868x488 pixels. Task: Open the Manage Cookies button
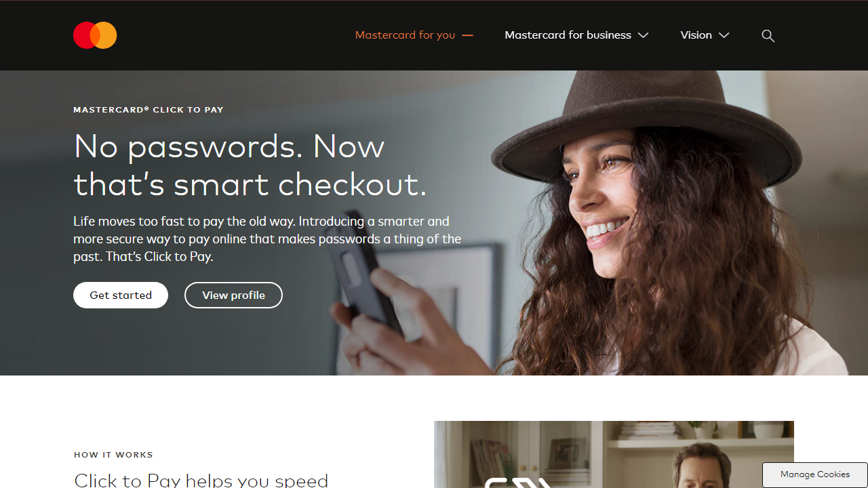pos(814,474)
